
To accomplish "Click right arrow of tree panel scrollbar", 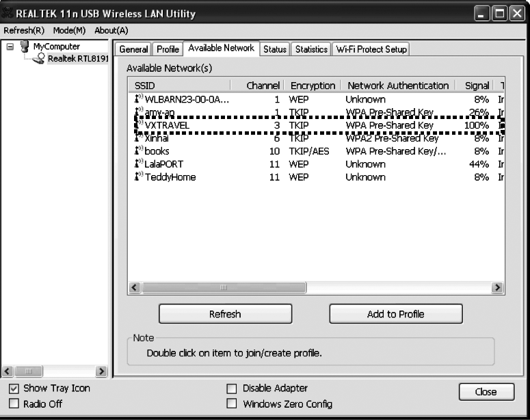I will (101, 371).
